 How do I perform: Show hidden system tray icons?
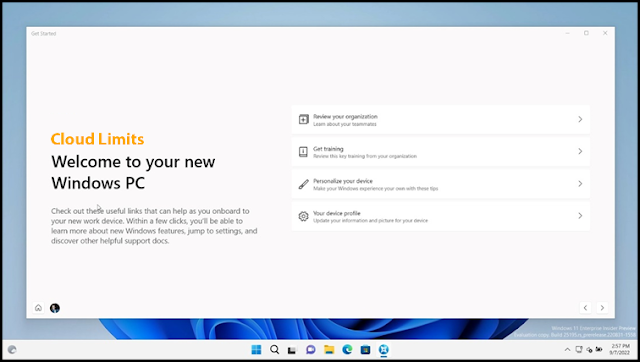point(567,350)
